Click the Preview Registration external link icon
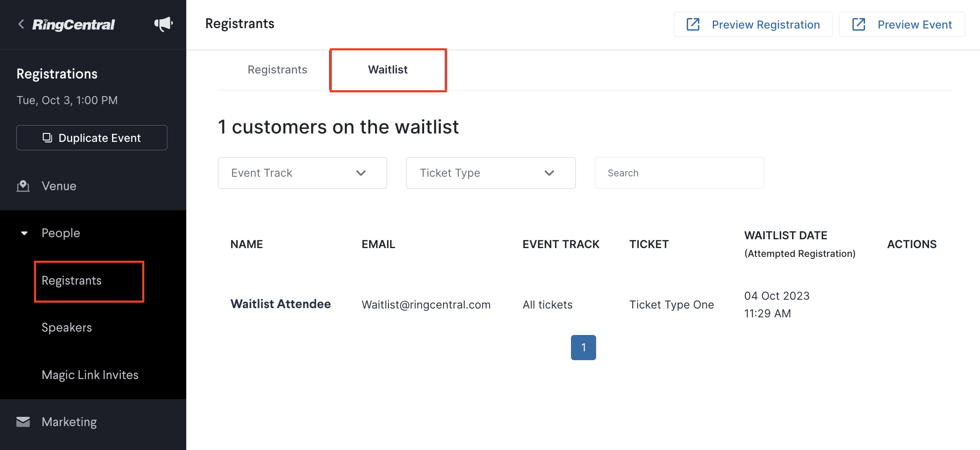The height and width of the screenshot is (450, 980). pos(693,24)
